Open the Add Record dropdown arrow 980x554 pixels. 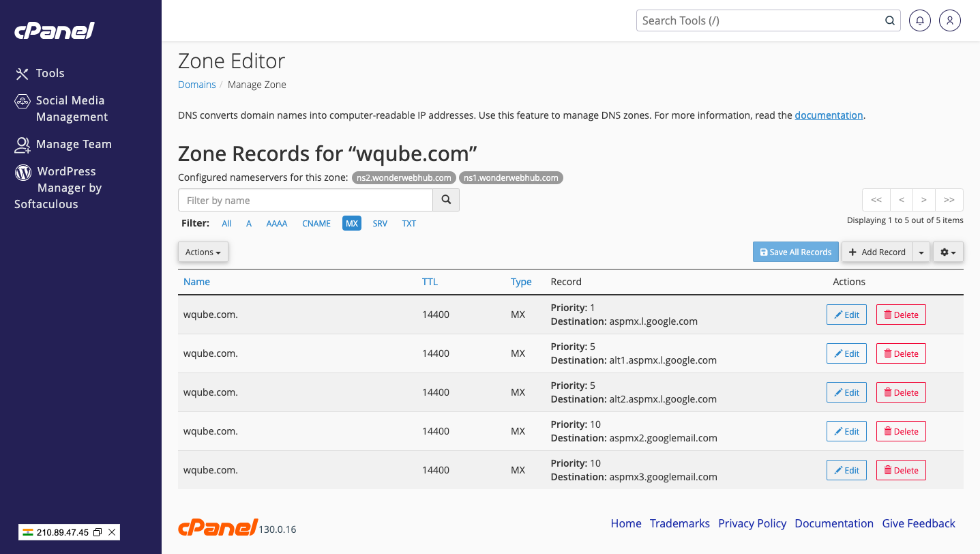(921, 252)
